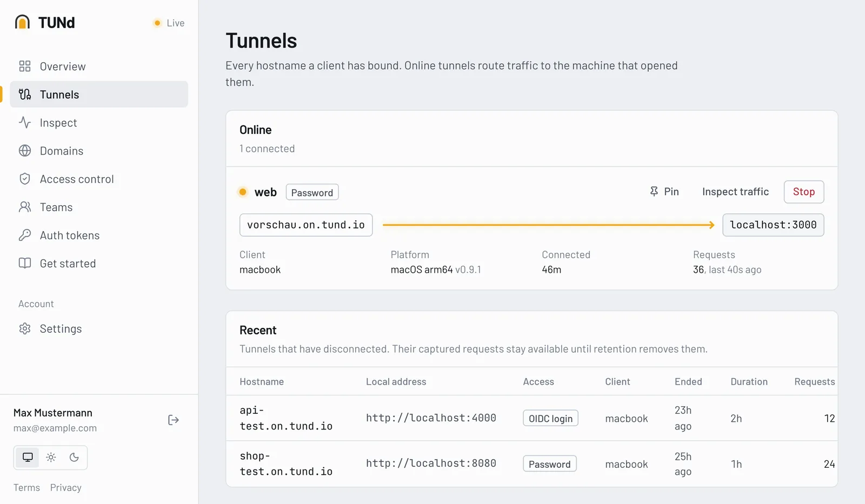Click the pin icon on web tunnel

654,191
